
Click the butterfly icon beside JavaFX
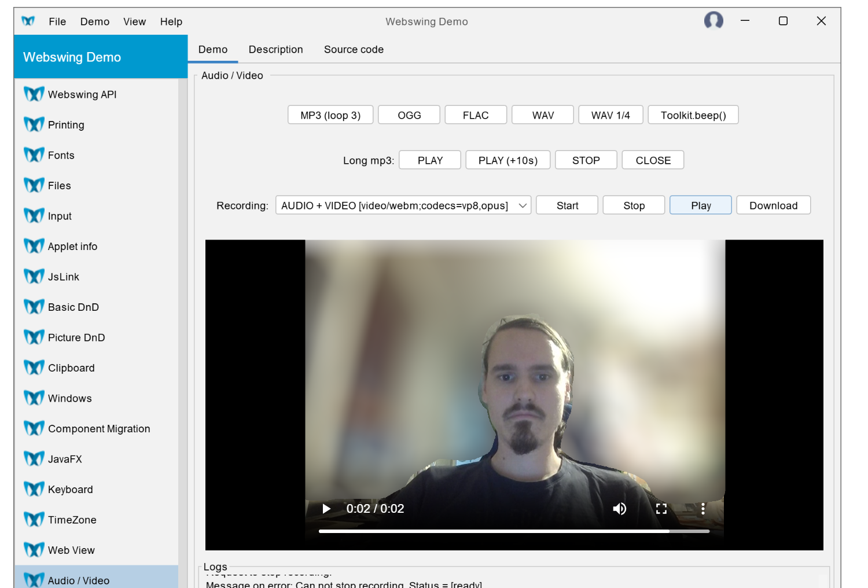pyautogui.click(x=34, y=459)
